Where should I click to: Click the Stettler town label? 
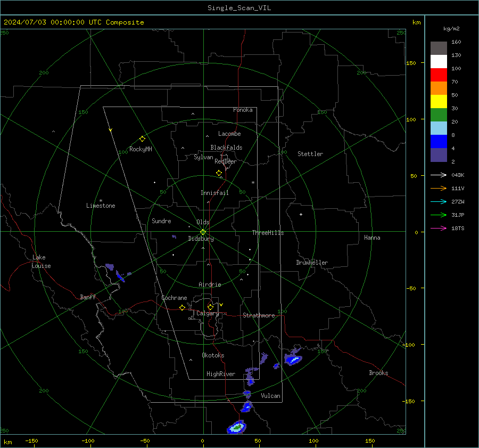pyautogui.click(x=310, y=154)
